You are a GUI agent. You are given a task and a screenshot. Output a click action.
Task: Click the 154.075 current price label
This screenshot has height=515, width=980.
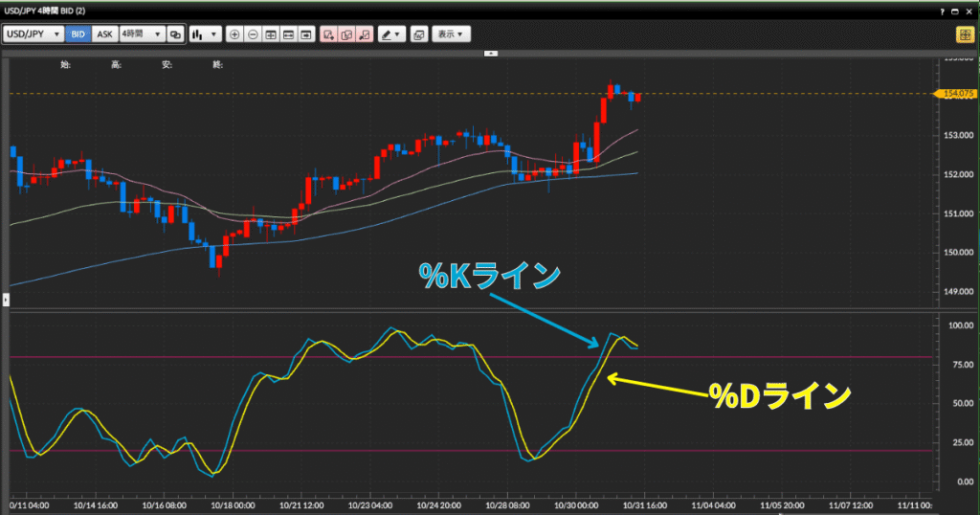[x=957, y=94]
